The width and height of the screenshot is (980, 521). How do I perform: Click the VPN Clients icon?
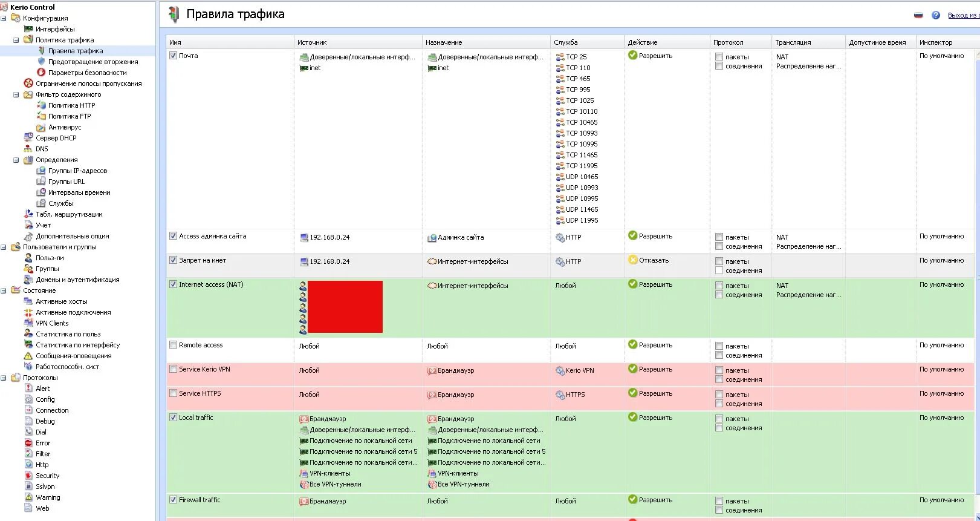click(x=28, y=323)
